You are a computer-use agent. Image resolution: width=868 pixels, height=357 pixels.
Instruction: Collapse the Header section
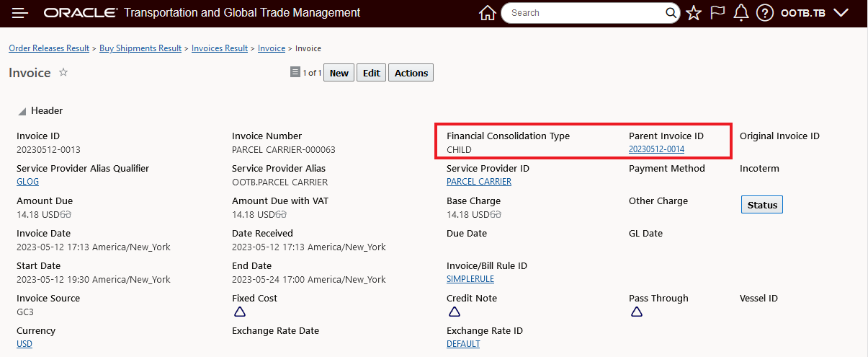(22, 112)
